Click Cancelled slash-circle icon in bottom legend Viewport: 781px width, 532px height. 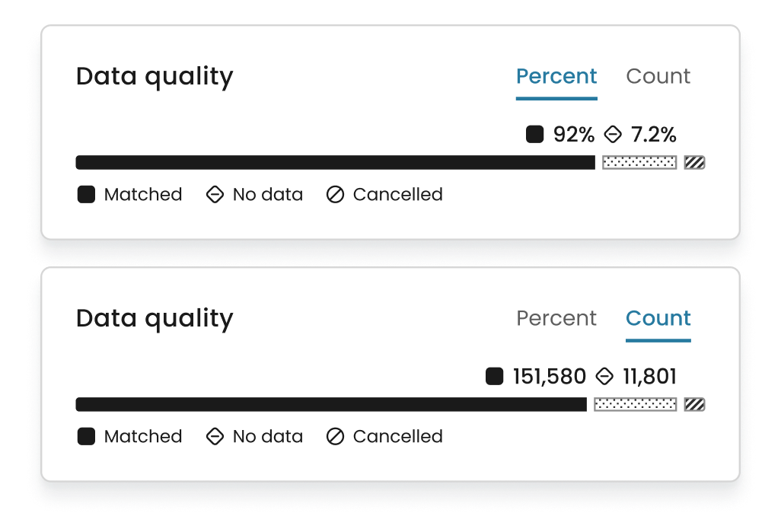click(335, 436)
